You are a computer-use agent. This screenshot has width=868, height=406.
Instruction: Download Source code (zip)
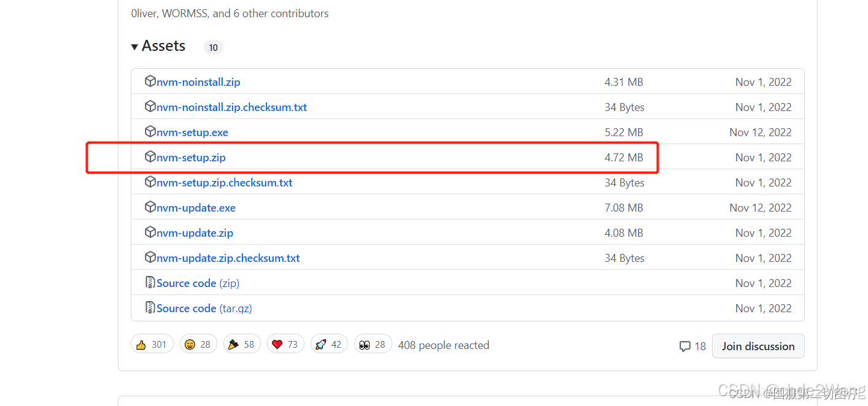coord(198,283)
